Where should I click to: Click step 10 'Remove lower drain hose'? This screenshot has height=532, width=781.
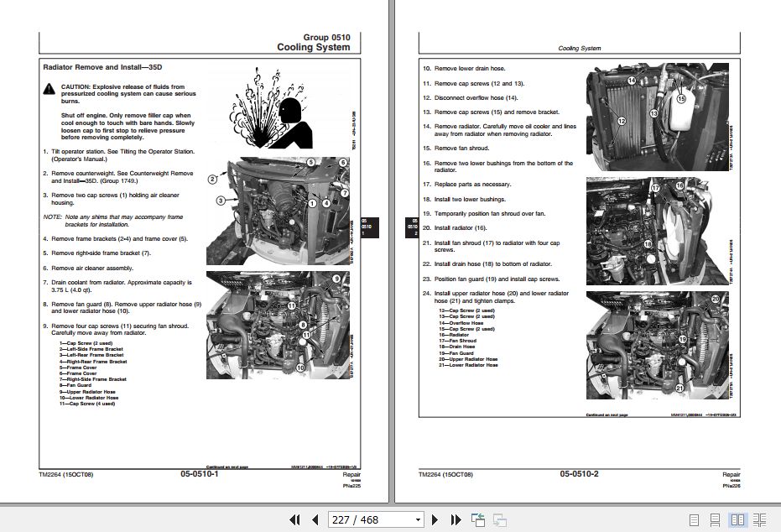(464, 69)
